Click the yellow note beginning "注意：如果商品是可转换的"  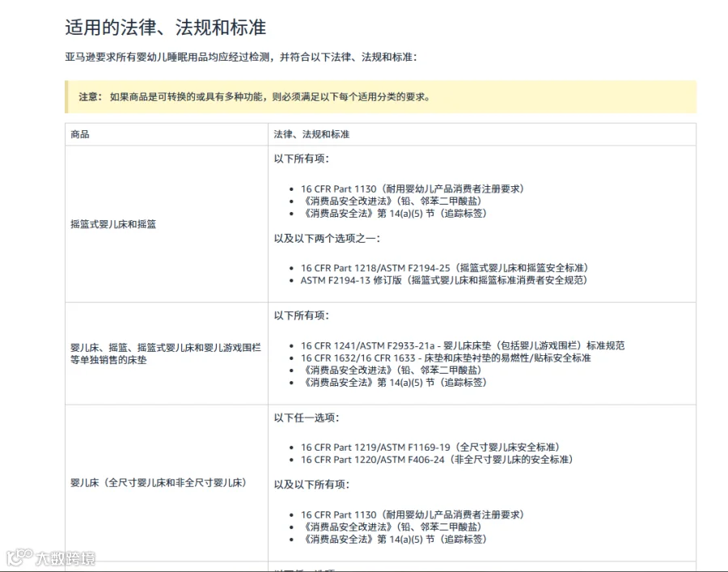(381, 96)
